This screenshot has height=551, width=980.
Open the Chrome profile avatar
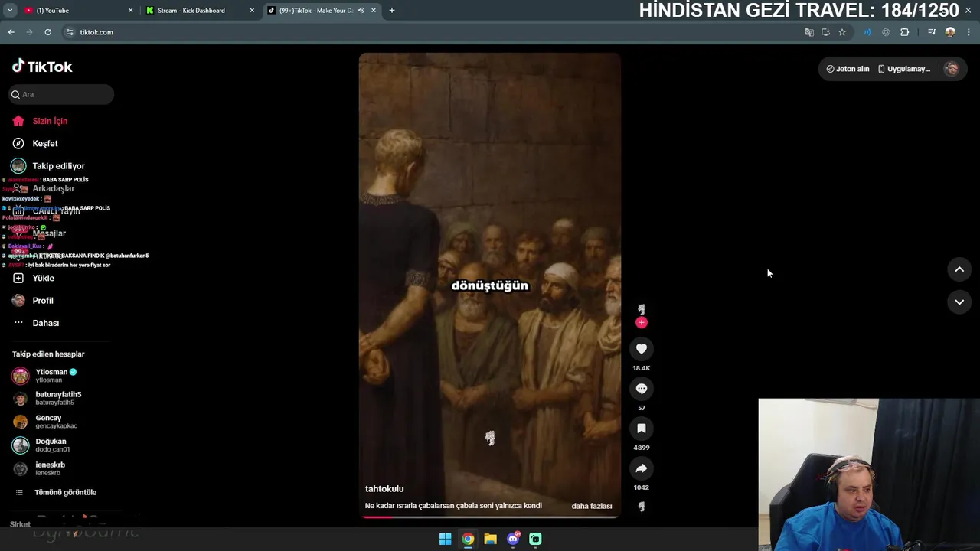(950, 32)
